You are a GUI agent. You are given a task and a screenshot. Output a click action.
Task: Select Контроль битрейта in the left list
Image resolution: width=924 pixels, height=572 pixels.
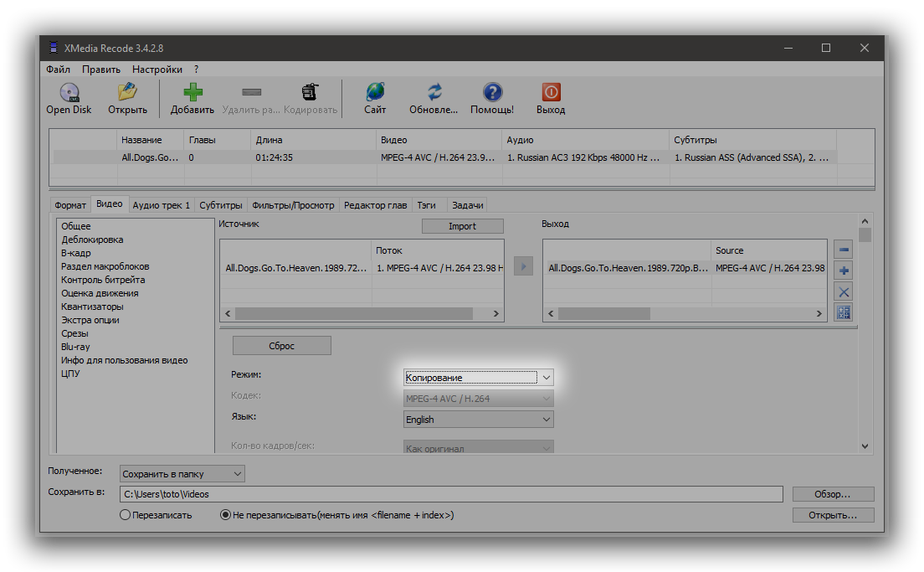pyautogui.click(x=103, y=280)
